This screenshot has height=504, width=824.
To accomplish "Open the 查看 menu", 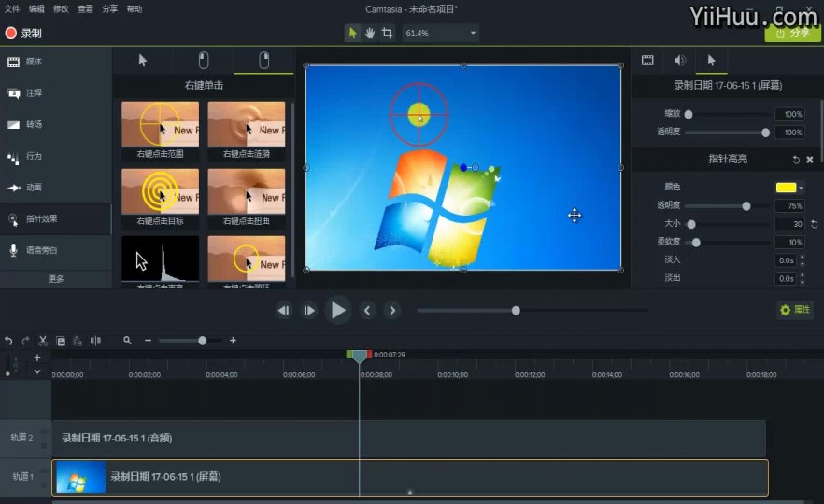I will pyautogui.click(x=85, y=9).
